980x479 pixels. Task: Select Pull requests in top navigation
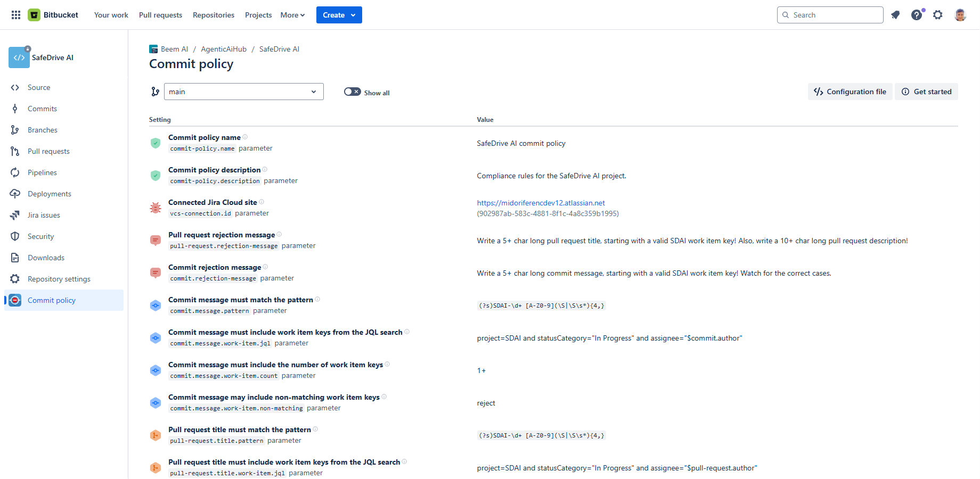(160, 15)
